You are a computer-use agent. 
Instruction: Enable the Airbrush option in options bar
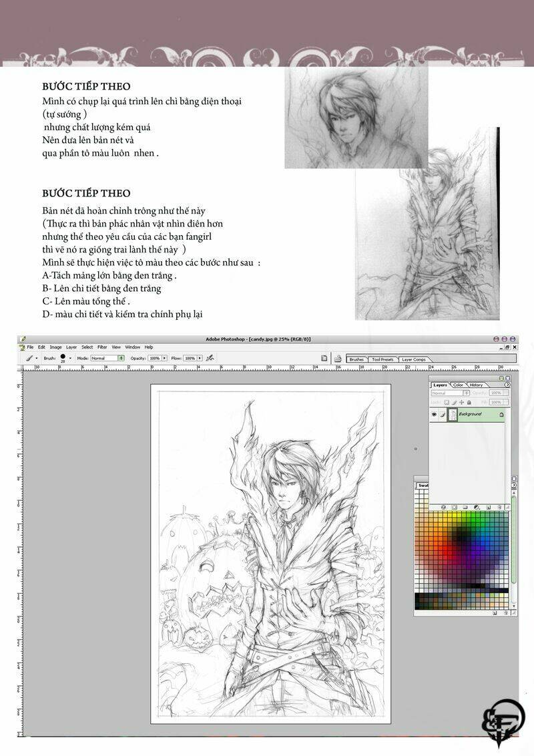(x=210, y=358)
